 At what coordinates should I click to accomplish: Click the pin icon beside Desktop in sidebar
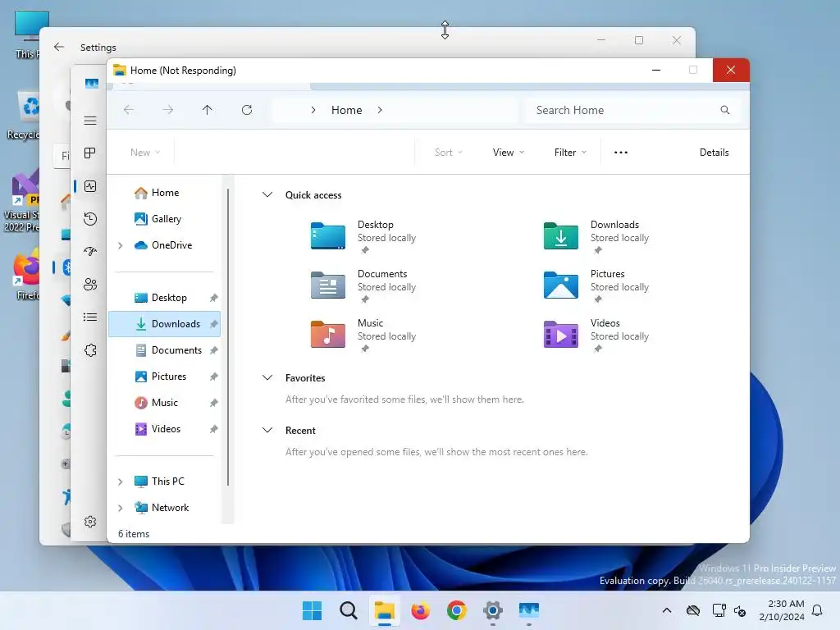tap(214, 297)
